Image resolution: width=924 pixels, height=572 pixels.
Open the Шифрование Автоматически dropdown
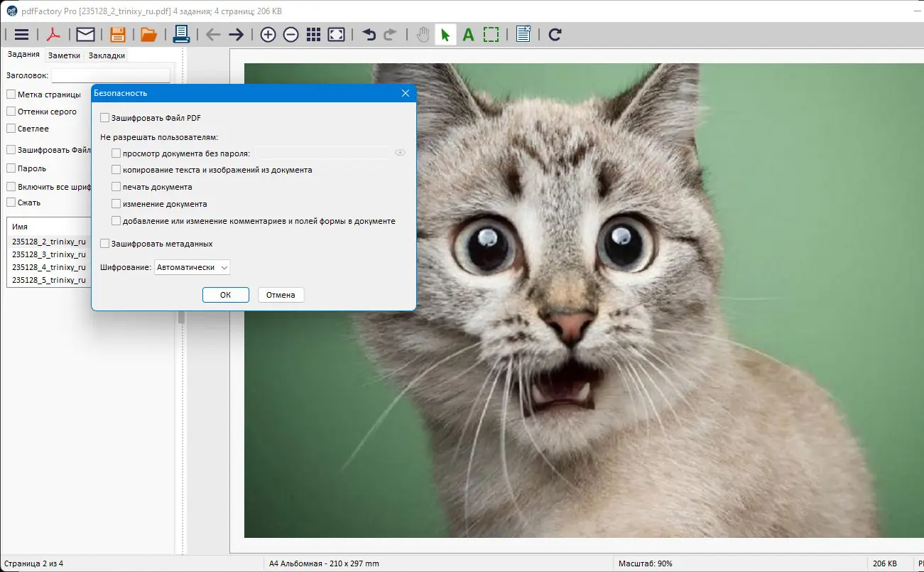pyautogui.click(x=192, y=267)
